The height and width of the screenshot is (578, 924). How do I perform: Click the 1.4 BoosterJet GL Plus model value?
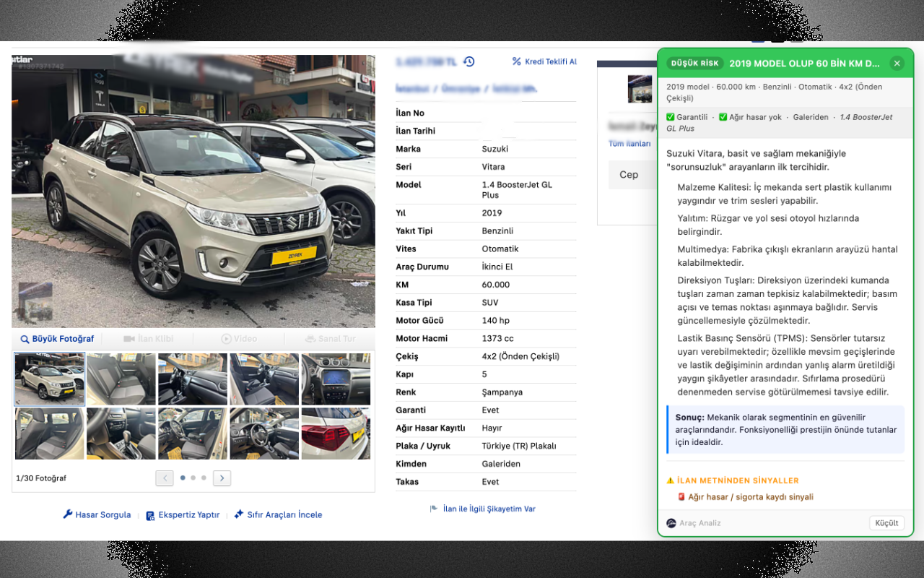tap(517, 190)
